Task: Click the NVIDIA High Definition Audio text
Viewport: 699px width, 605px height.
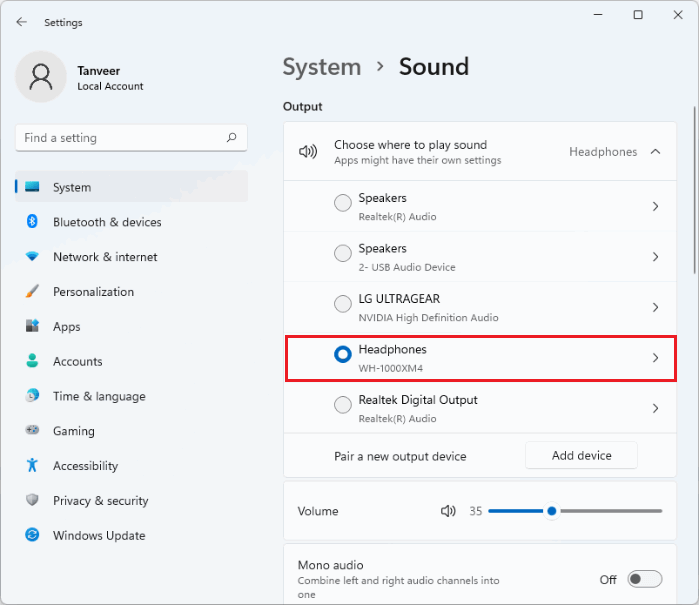Action: point(428,317)
